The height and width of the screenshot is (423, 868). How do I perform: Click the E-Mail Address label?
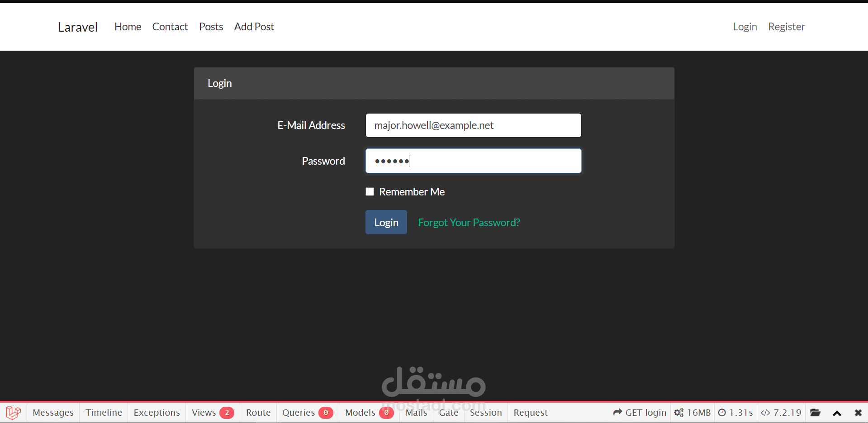click(311, 125)
